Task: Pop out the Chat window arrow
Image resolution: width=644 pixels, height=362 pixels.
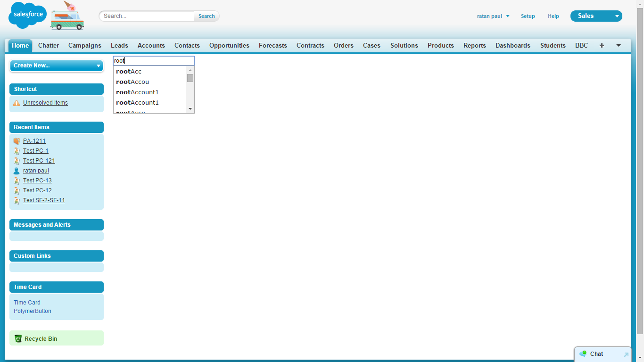Action: [626, 354]
